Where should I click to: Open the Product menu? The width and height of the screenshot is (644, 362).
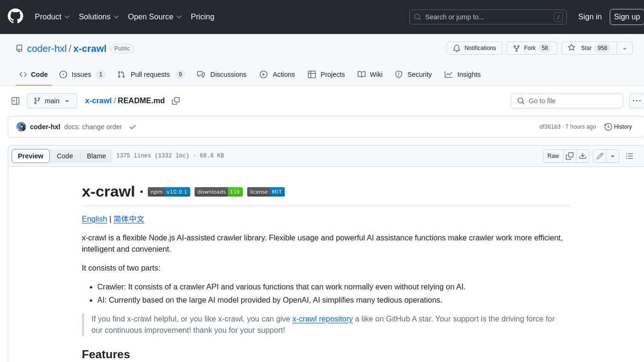click(52, 17)
